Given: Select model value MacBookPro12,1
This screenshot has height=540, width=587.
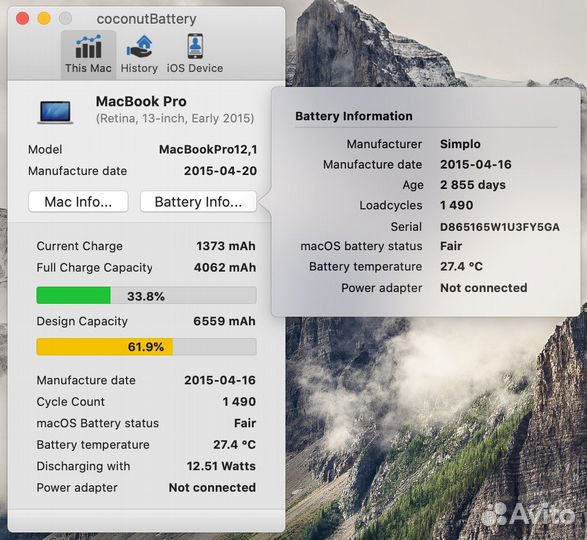Looking at the screenshot, I should [x=208, y=150].
